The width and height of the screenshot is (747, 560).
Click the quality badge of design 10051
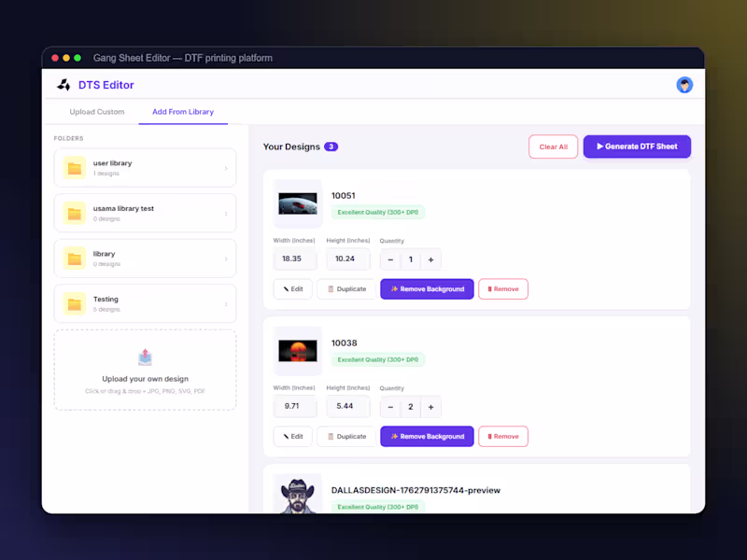pos(378,213)
